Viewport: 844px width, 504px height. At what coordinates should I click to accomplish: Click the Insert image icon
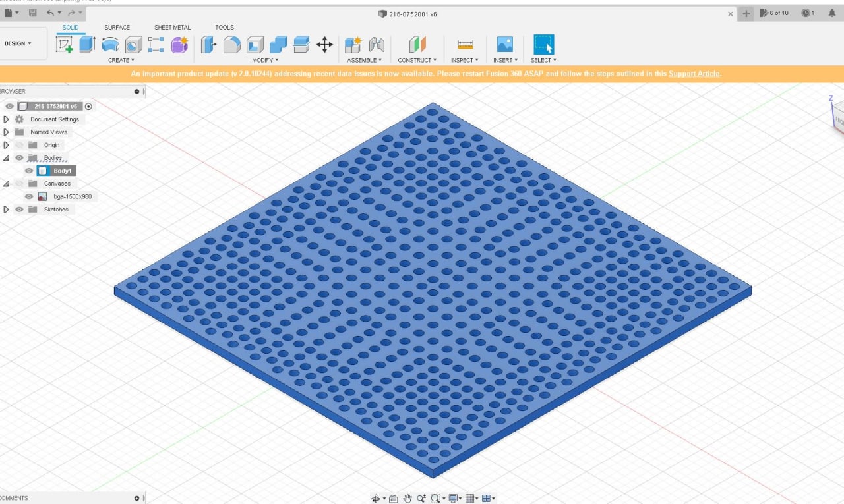[x=504, y=45]
